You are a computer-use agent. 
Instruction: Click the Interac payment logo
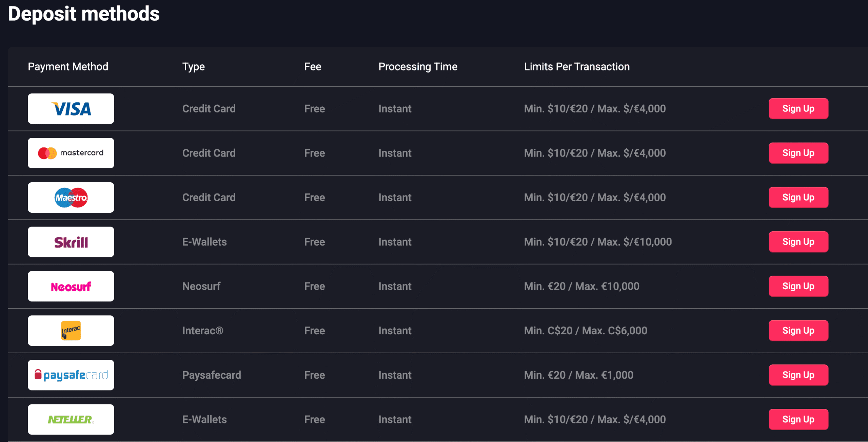71,331
